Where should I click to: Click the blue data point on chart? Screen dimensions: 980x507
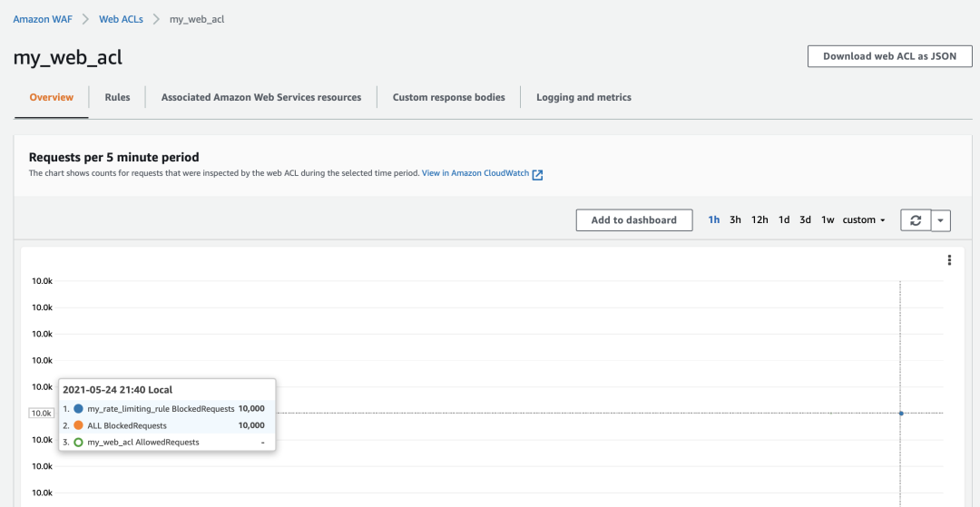click(901, 414)
